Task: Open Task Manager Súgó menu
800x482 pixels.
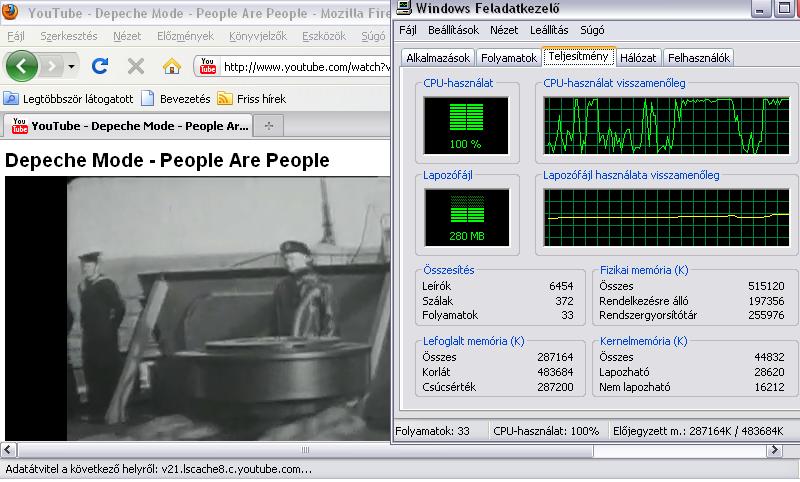Action: pos(592,30)
